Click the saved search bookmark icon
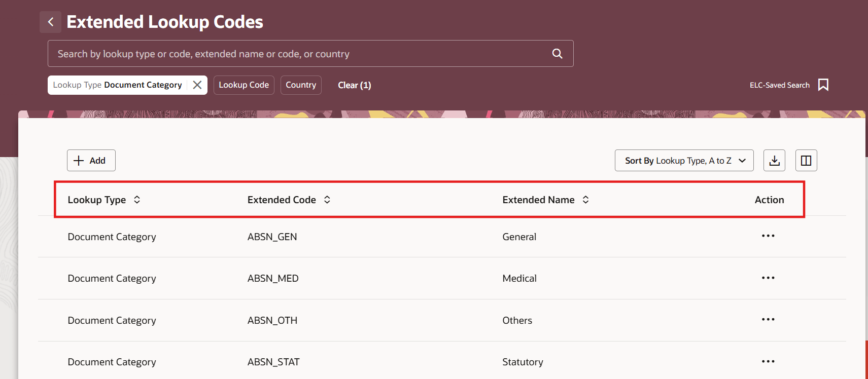The height and width of the screenshot is (379, 868). pos(823,85)
